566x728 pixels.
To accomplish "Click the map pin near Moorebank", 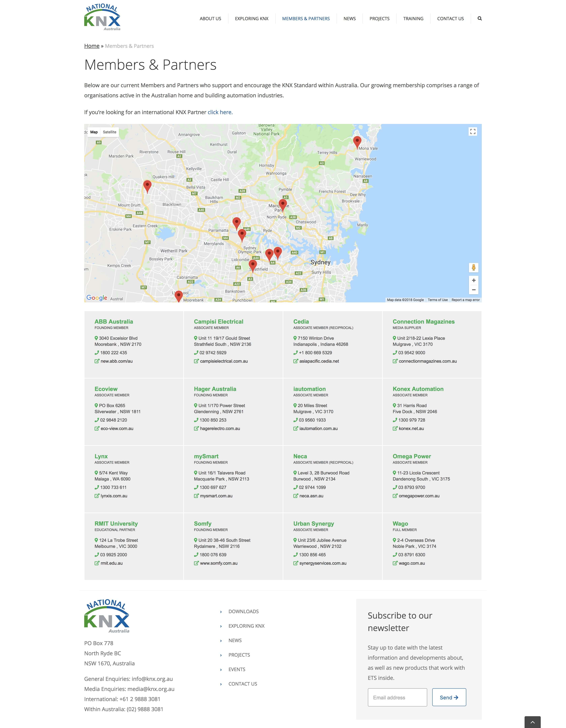I will (179, 296).
